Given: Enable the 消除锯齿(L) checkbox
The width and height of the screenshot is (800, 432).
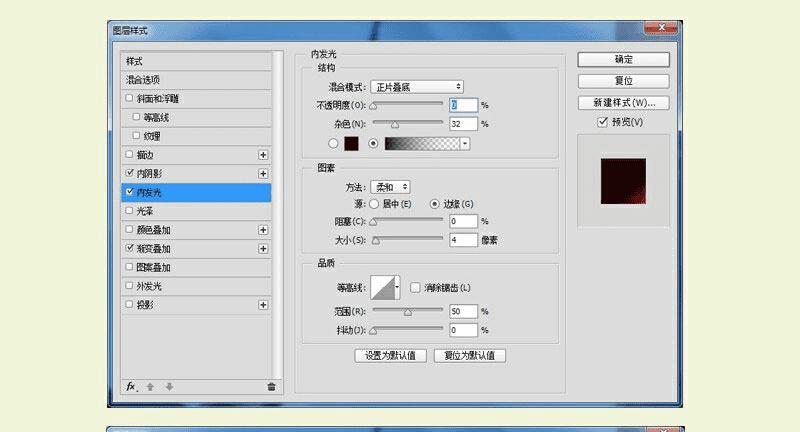Looking at the screenshot, I should point(415,288).
